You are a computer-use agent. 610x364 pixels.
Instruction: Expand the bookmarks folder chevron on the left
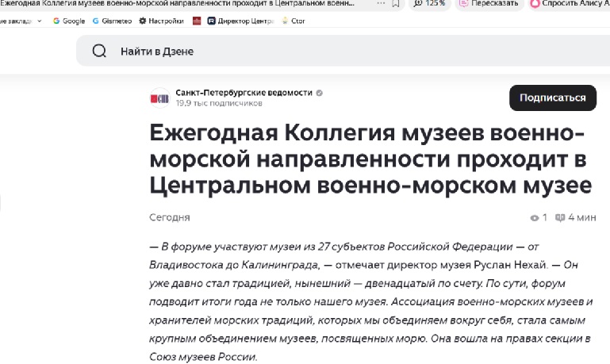click(x=39, y=21)
